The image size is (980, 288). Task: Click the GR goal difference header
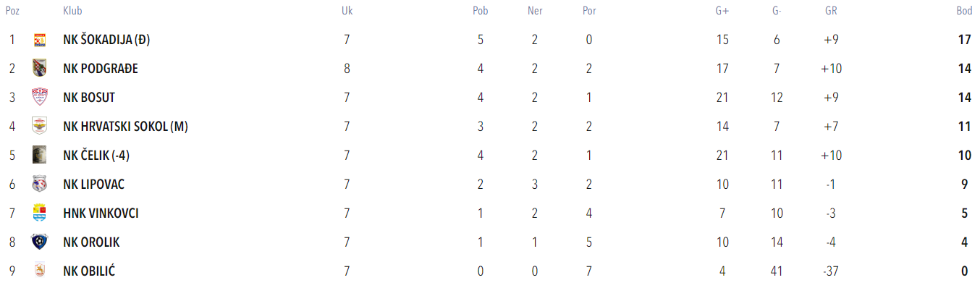pos(831,11)
